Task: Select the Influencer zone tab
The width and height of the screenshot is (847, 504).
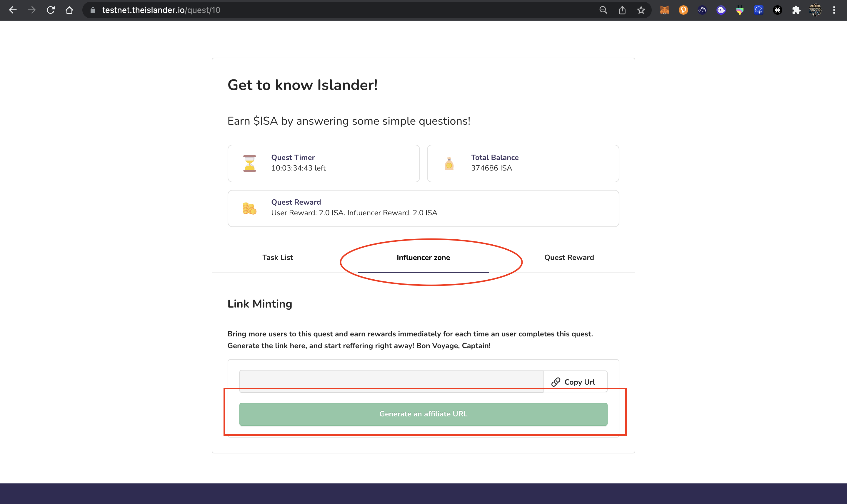Action: 423,257
